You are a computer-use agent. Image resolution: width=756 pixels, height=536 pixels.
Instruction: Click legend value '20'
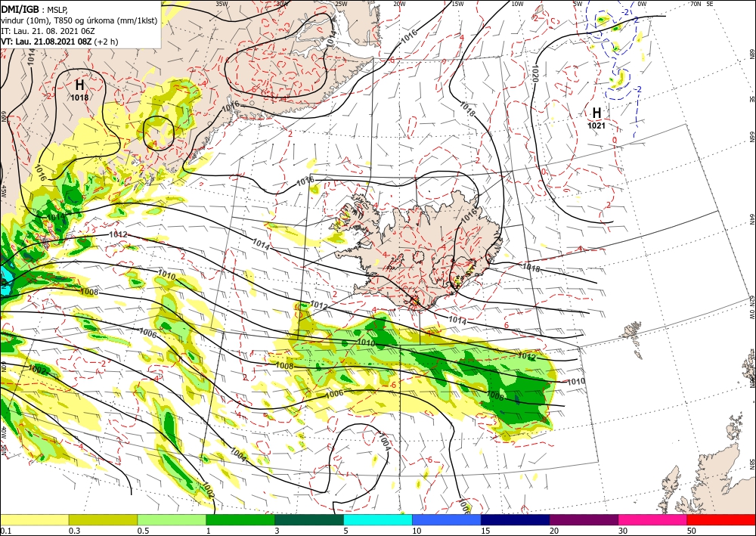coord(554,531)
